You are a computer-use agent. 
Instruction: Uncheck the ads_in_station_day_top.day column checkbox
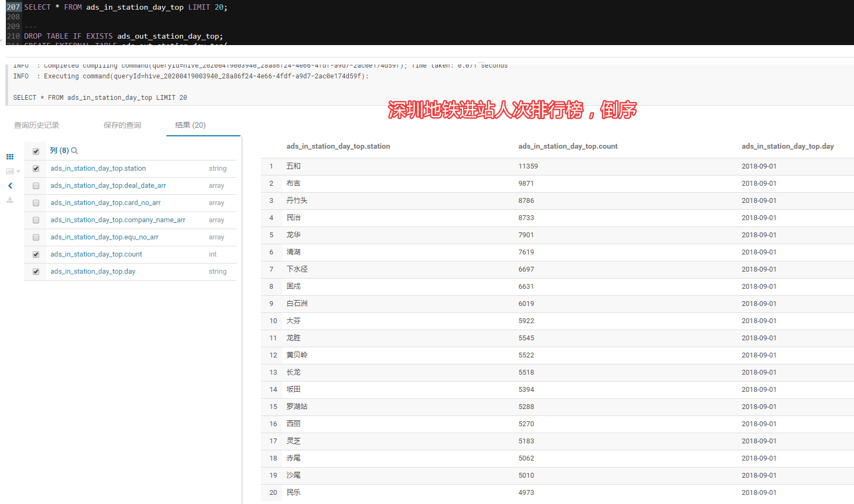(36, 272)
